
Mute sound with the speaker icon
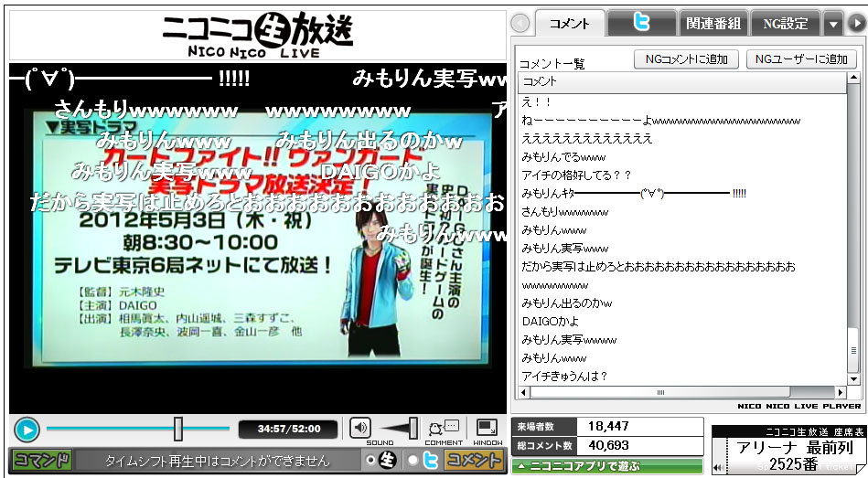tap(359, 428)
